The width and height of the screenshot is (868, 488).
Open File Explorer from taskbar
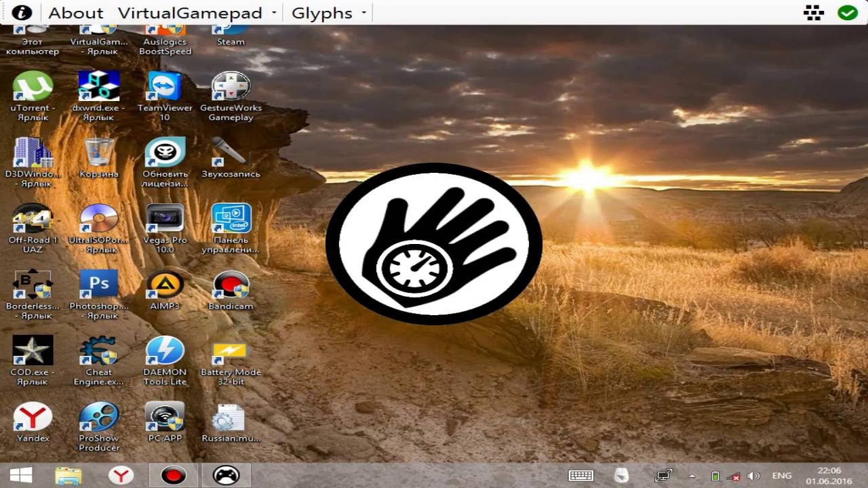[68, 476]
